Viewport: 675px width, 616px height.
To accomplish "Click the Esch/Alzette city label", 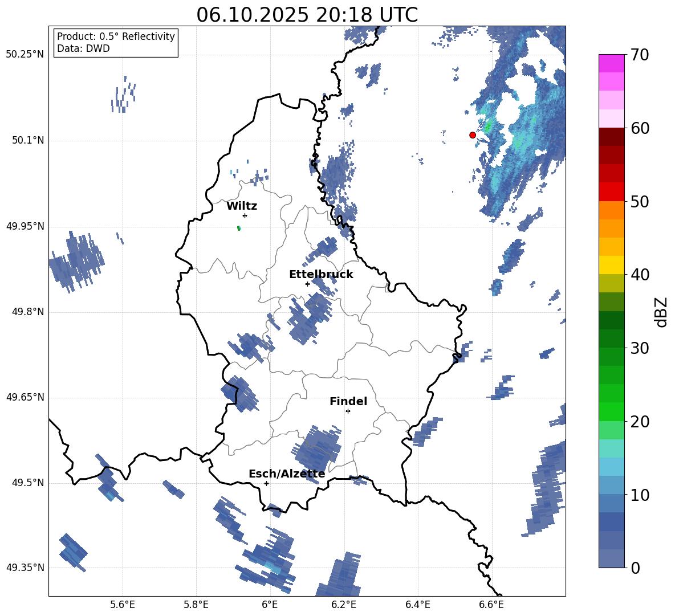I will 287,474.
